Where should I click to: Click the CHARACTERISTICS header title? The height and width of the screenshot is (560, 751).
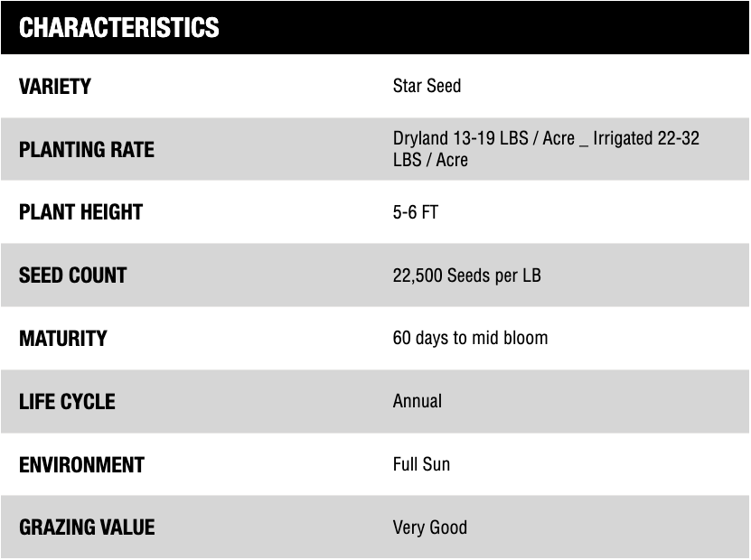point(118,28)
